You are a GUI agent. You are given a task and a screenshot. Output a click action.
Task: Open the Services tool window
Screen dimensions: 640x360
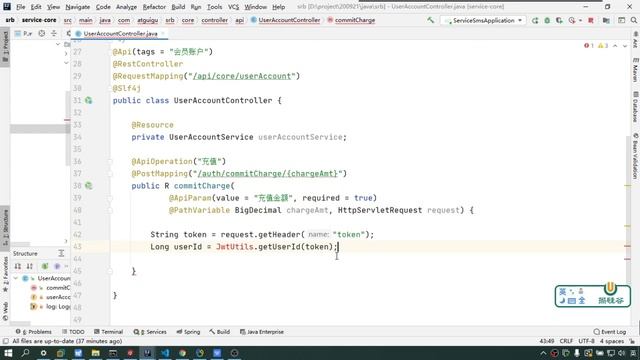click(x=150, y=332)
